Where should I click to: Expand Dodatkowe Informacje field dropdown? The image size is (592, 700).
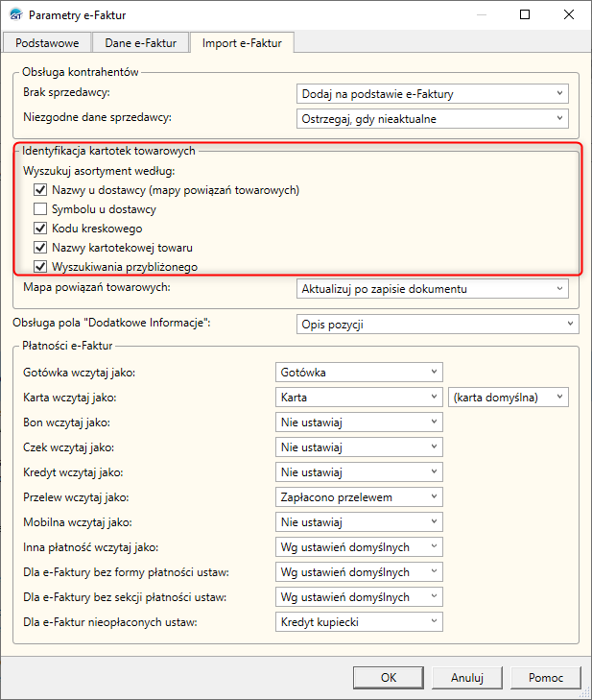point(438,325)
